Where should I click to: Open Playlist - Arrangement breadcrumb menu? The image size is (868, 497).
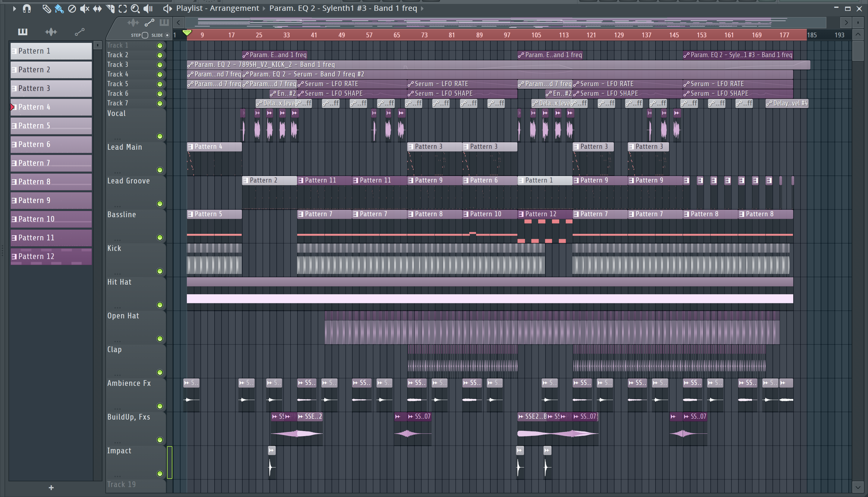[218, 8]
